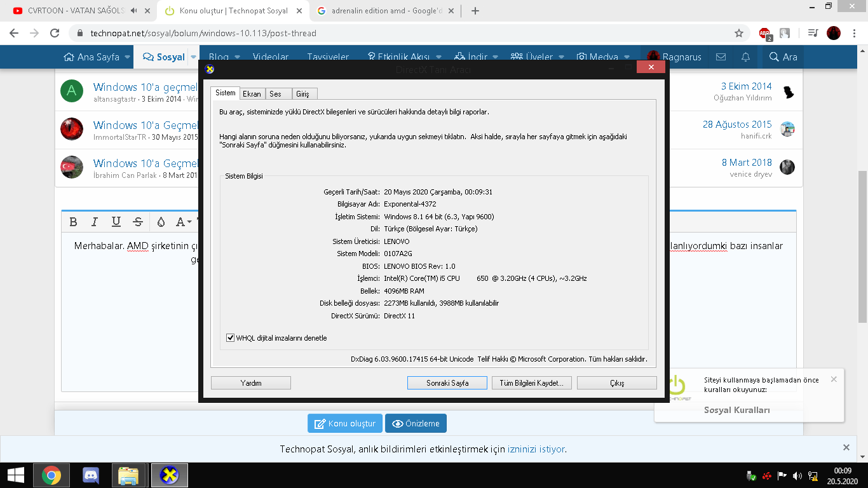The width and height of the screenshot is (868, 488).
Task: Open the network status tray icon
Action: click(x=813, y=475)
